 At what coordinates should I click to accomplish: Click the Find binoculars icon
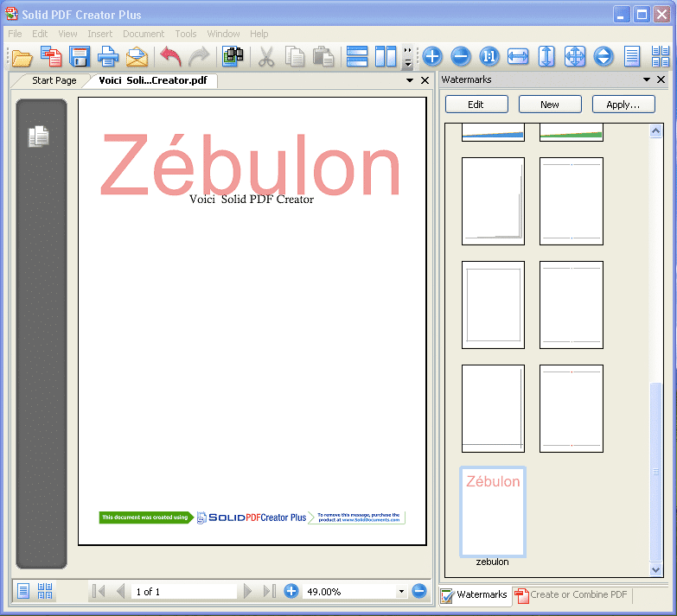pyautogui.click(x=233, y=56)
